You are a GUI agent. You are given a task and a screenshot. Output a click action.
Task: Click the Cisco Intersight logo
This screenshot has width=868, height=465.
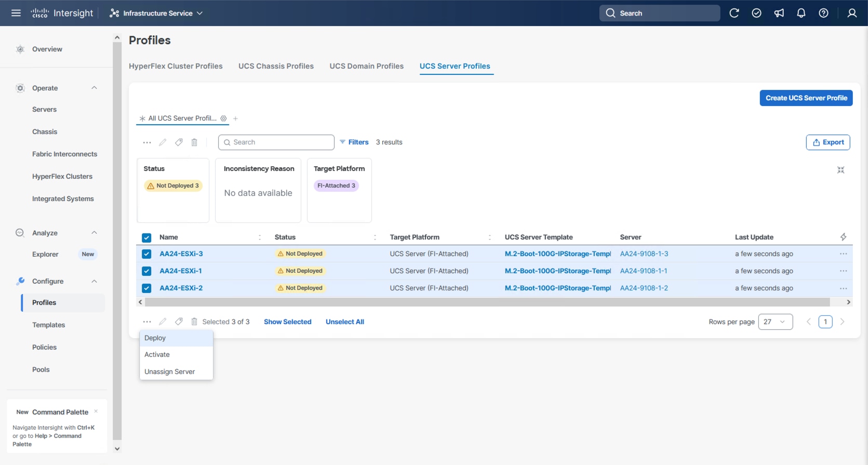point(62,13)
